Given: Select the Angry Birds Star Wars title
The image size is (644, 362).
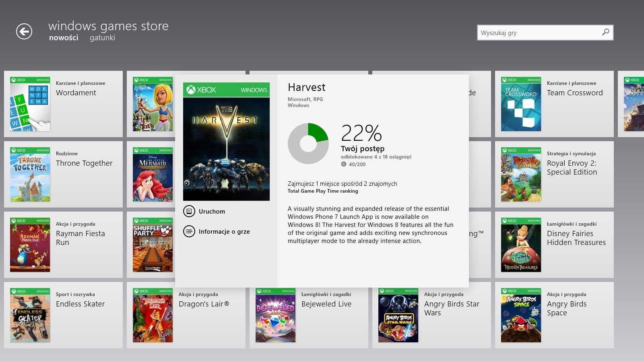Looking at the screenshot, I should pyautogui.click(x=452, y=309).
